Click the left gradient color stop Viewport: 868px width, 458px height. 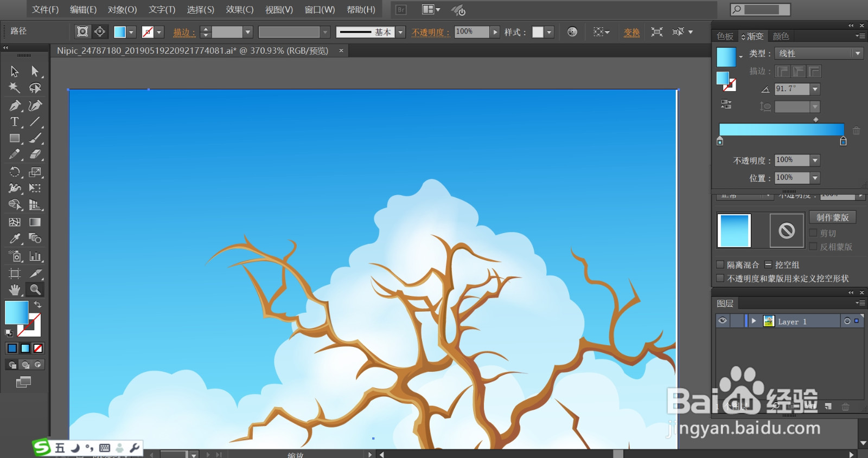tap(720, 141)
